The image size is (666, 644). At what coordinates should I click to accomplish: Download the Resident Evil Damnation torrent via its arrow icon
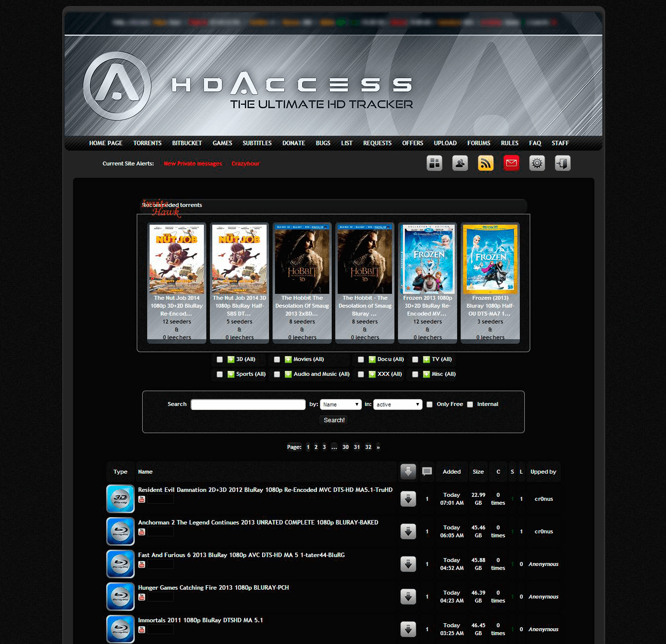coord(408,499)
